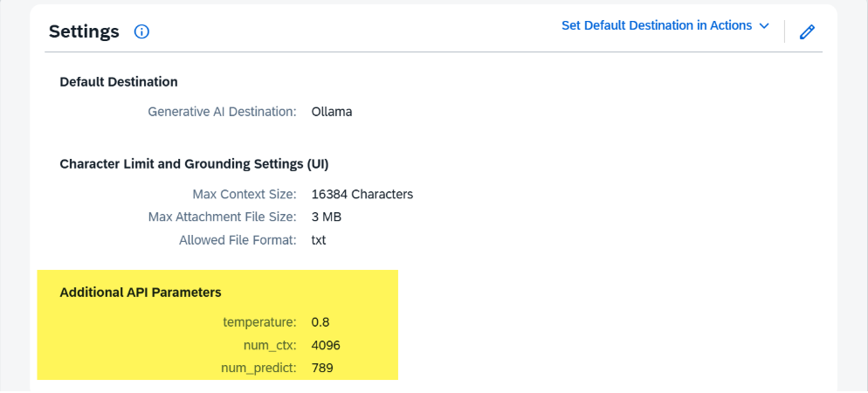
Task: Click the Max Context Size label
Action: click(245, 194)
